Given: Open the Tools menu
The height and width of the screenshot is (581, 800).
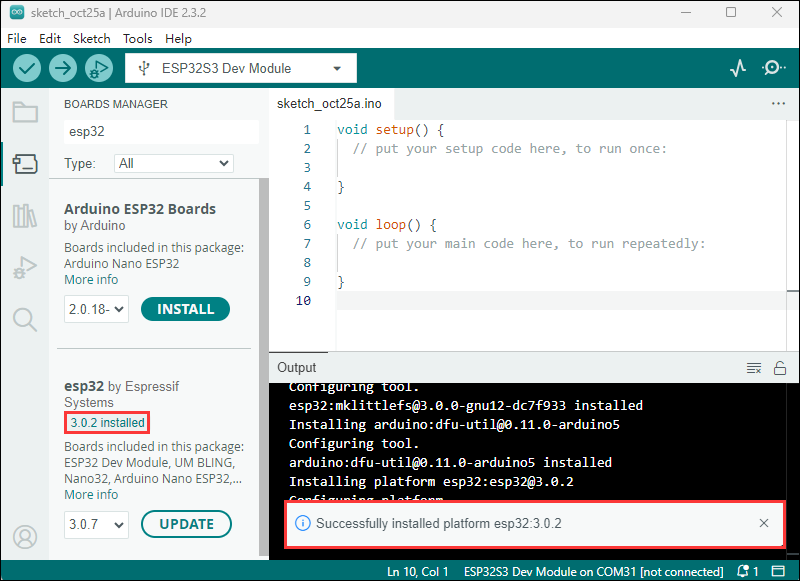Looking at the screenshot, I should tap(138, 39).
